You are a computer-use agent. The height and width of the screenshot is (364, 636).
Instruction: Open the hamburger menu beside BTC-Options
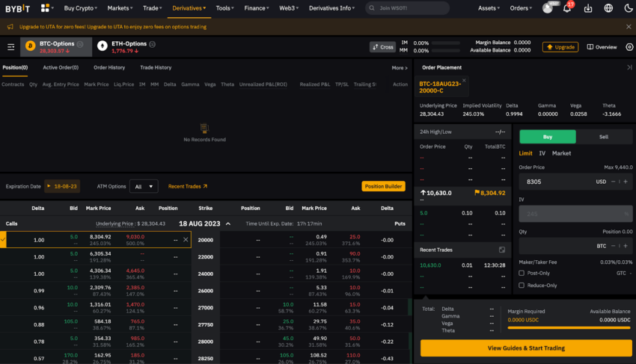pyautogui.click(x=11, y=47)
